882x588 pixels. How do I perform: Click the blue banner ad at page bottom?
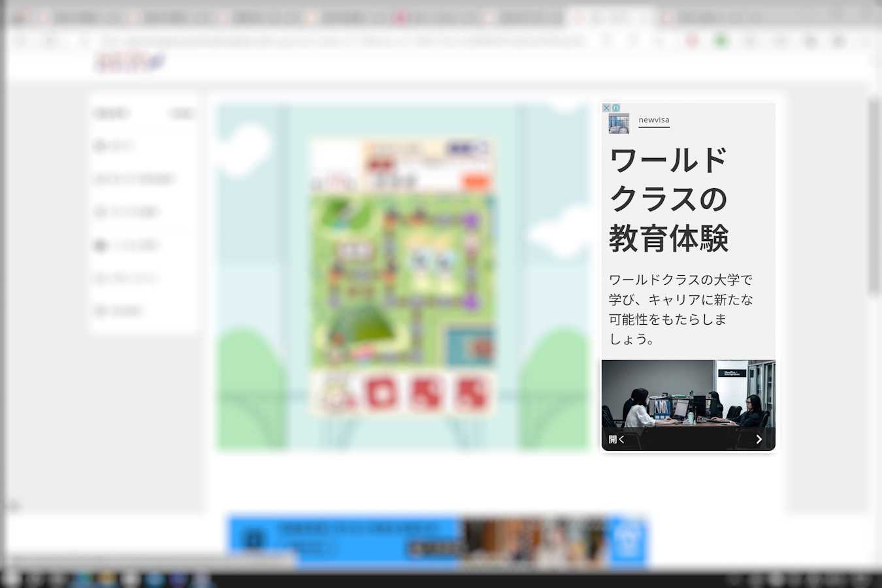click(x=438, y=542)
